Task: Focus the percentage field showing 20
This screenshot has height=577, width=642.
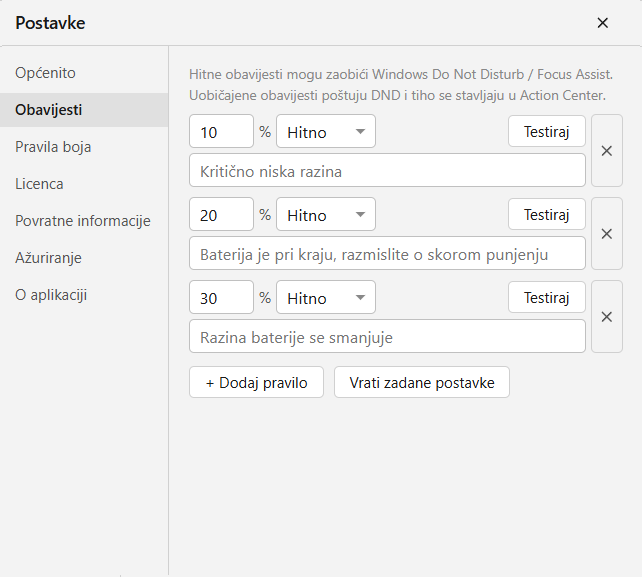Action: [222, 215]
